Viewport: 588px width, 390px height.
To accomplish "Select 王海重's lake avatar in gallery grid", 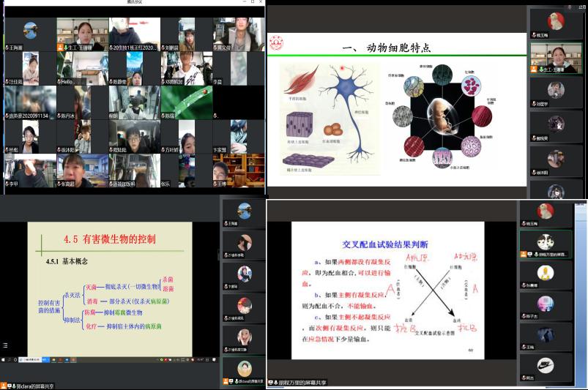I will 30,31.
